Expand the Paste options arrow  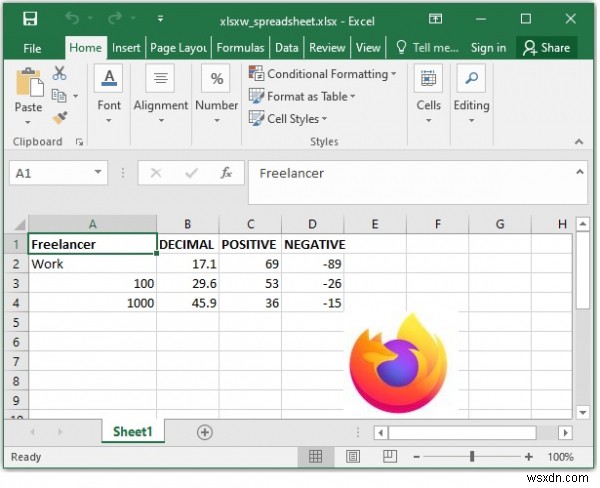click(28, 122)
